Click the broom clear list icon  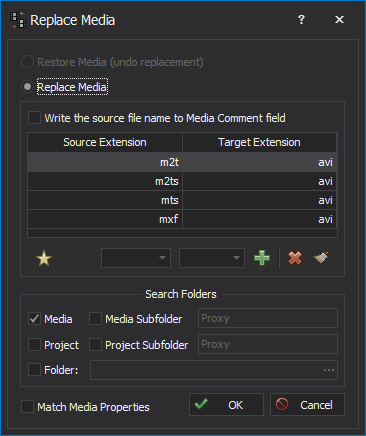click(x=321, y=258)
